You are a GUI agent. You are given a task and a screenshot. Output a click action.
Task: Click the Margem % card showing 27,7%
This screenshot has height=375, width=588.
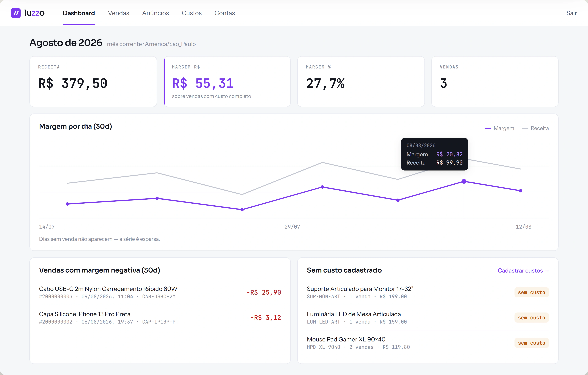click(x=361, y=82)
